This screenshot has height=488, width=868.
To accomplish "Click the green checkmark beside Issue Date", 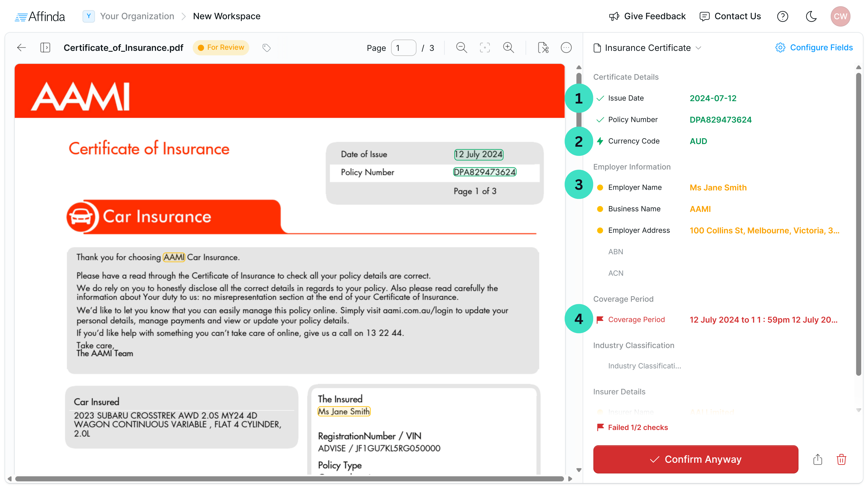I will pyautogui.click(x=600, y=98).
